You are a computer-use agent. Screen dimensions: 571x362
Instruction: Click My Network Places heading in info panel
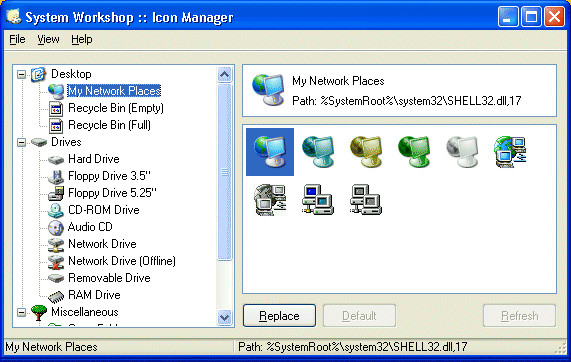click(x=338, y=81)
